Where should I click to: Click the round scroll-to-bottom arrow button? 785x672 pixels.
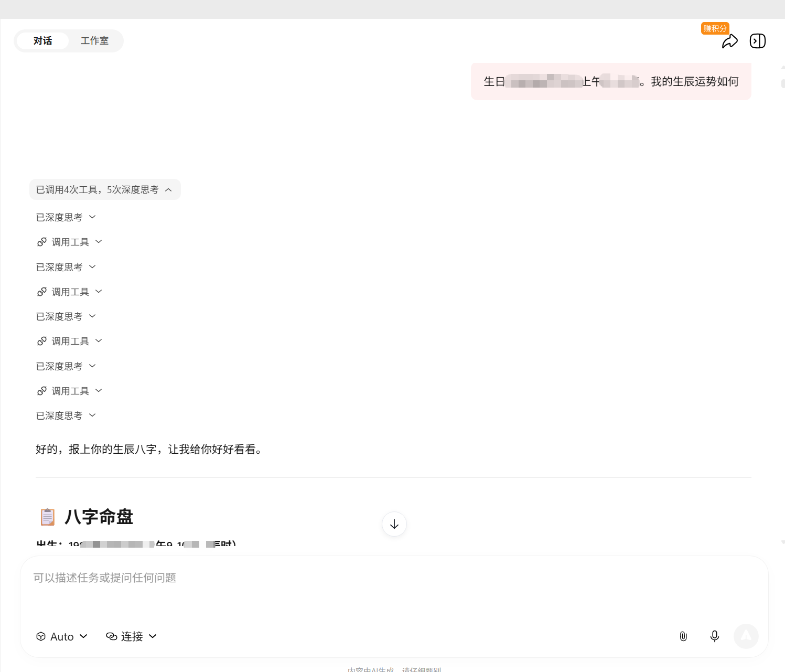pos(394,524)
